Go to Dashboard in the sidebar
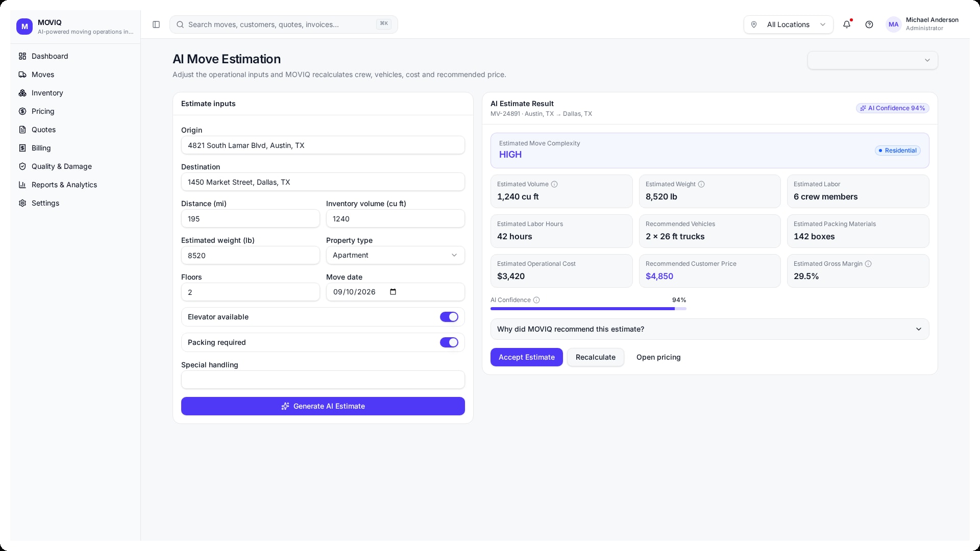Viewport: 980px width, 551px height. coord(75,56)
